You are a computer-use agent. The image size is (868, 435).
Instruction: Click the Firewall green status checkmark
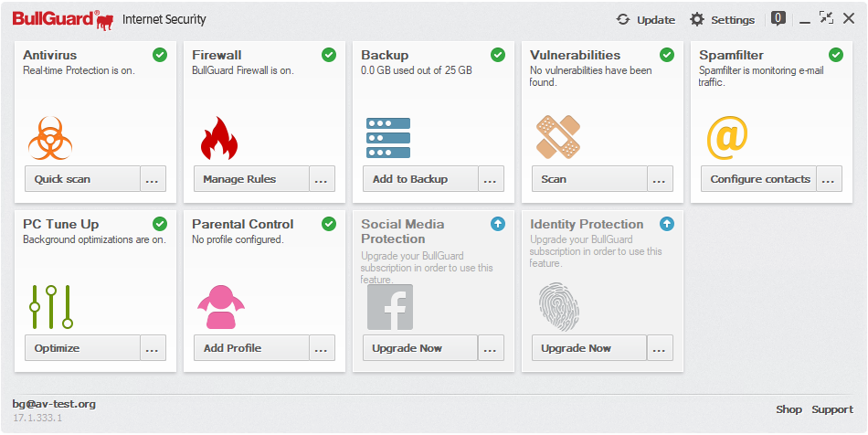329,55
